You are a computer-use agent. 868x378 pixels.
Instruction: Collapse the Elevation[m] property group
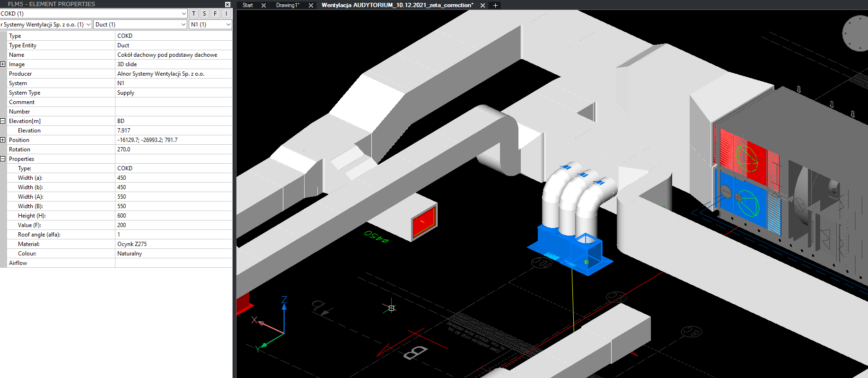pos(3,121)
